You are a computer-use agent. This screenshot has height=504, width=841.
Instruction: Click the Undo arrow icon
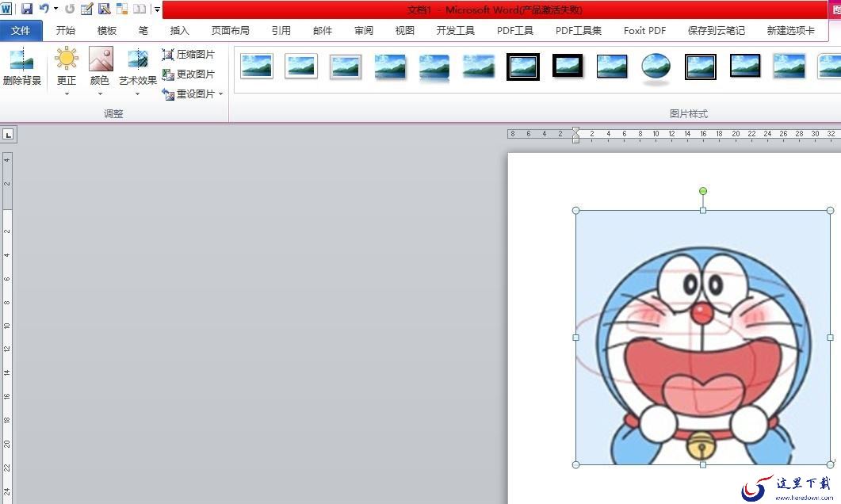44,9
